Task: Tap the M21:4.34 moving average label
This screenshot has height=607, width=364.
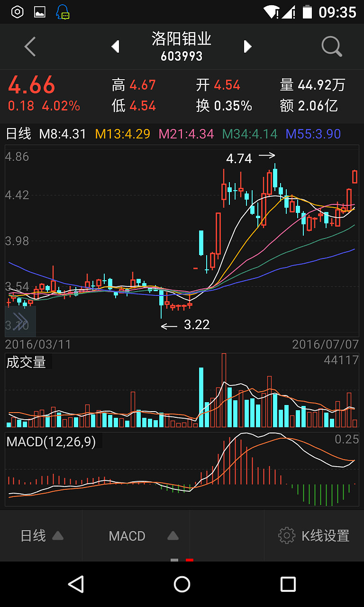Action: pos(186,134)
